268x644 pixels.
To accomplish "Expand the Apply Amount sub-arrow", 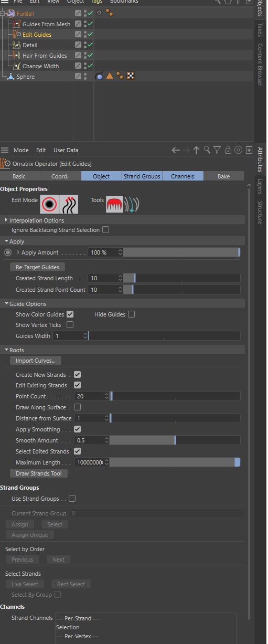I will pos(18,252).
